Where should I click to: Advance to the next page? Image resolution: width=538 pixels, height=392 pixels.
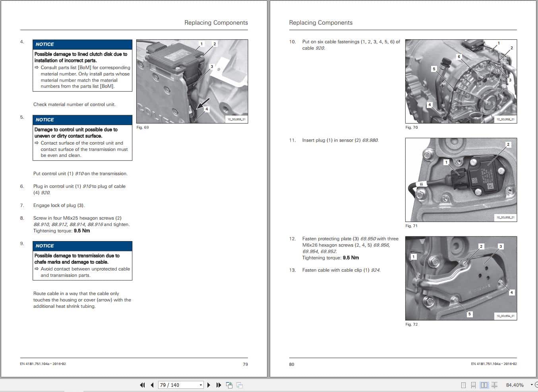click(209, 385)
